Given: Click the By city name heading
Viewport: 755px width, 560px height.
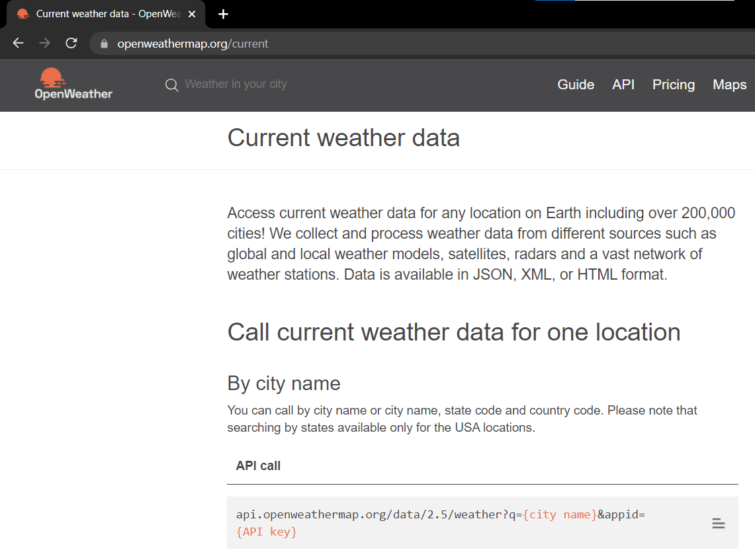Looking at the screenshot, I should (284, 383).
